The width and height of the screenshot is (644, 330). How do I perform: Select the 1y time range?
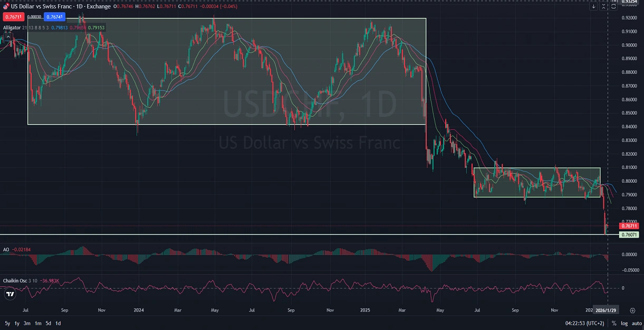click(17, 323)
